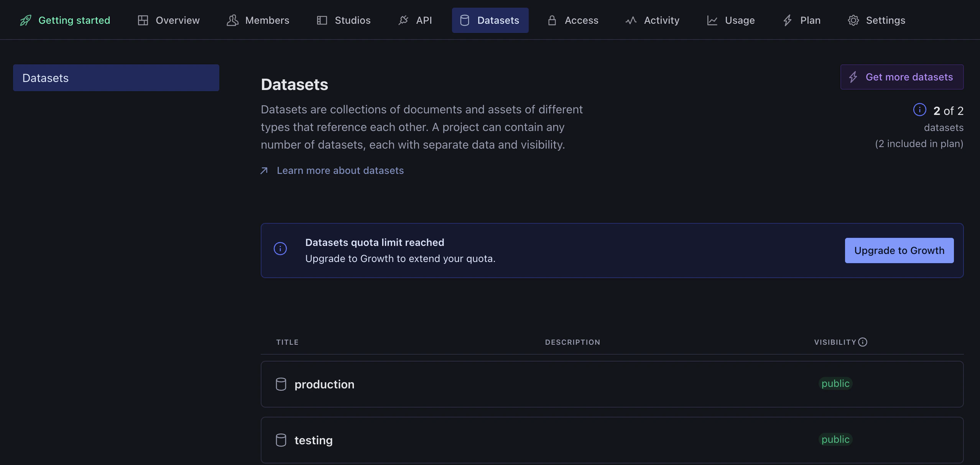Click the testing dataset database icon

pyautogui.click(x=281, y=440)
